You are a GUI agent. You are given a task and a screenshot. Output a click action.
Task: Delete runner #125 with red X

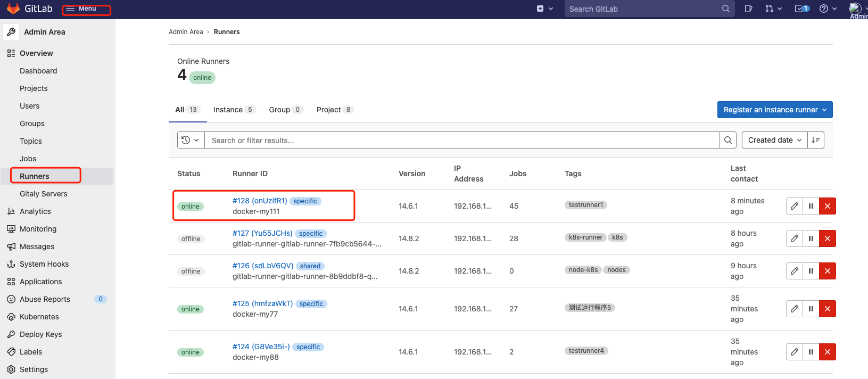click(x=828, y=309)
